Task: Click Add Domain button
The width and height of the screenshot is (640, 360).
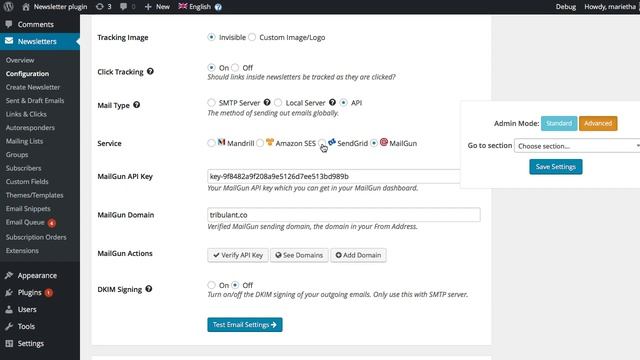Action: coord(358,255)
